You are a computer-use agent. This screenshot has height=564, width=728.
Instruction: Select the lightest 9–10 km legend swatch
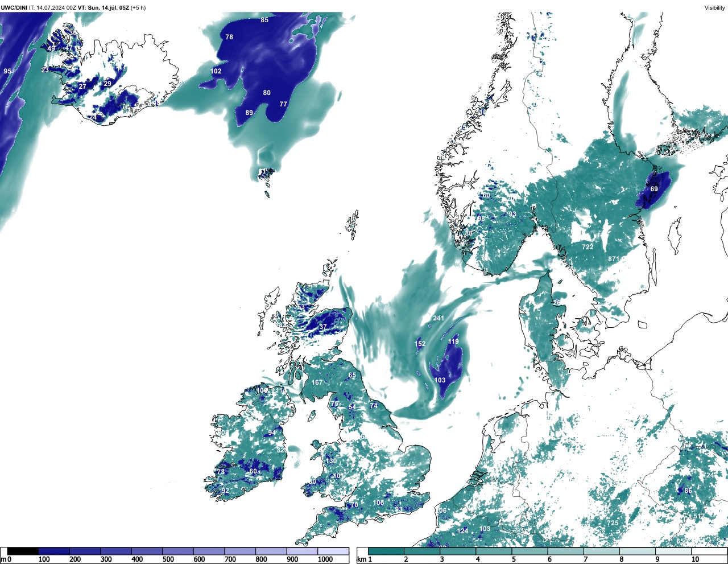[x=674, y=551]
